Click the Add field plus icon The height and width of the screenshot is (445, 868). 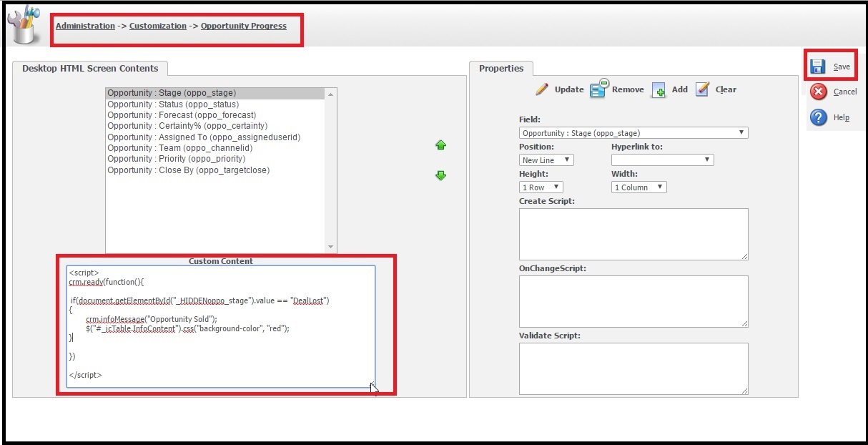[659, 89]
